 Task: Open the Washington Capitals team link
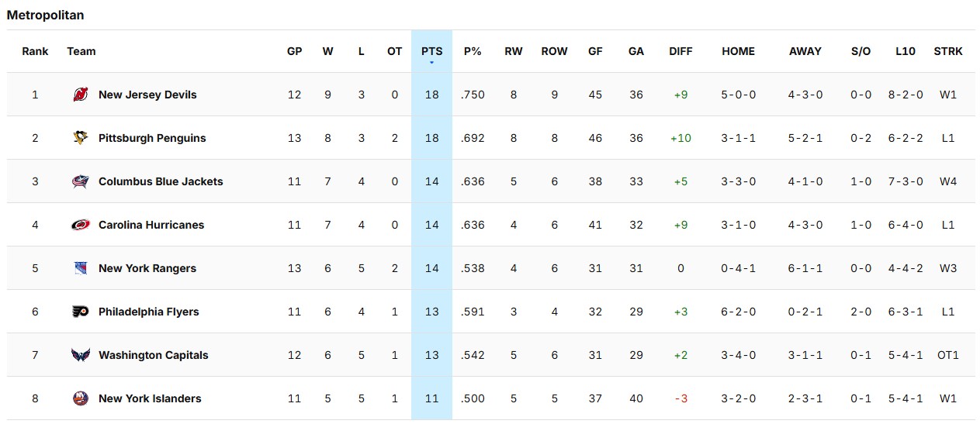pyautogui.click(x=153, y=355)
